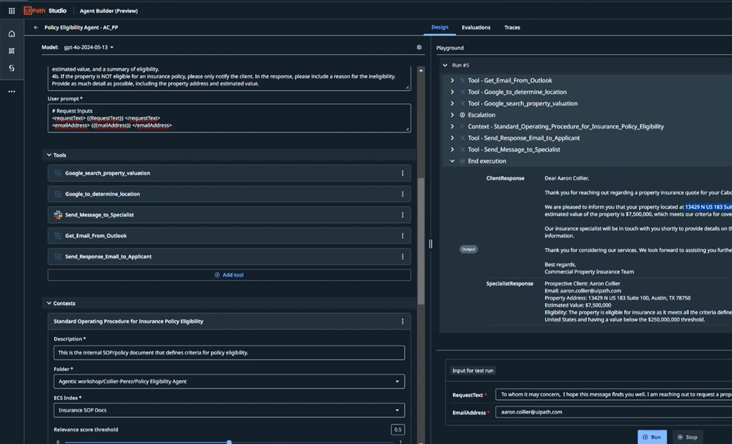Expand the Escalation trace row
This screenshot has height=444, width=732.
[452, 115]
